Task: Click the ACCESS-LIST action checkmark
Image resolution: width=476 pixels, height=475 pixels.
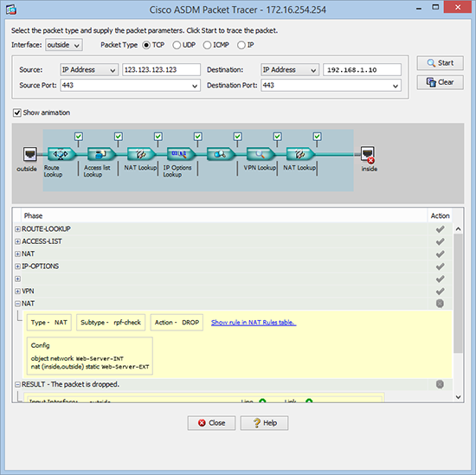Action: coord(440,241)
